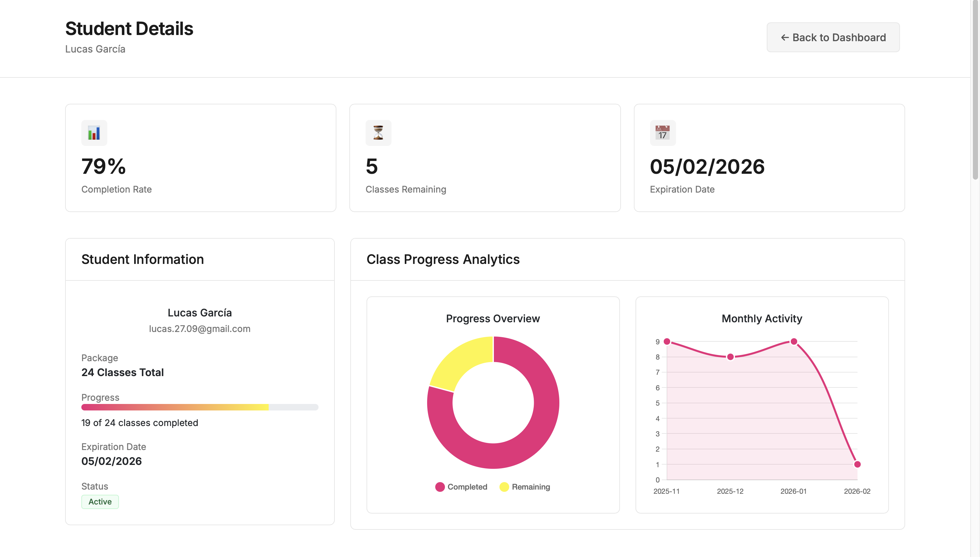Click the back arrow inside Back to Dashboard
The height and width of the screenshot is (557, 980).
785,37
